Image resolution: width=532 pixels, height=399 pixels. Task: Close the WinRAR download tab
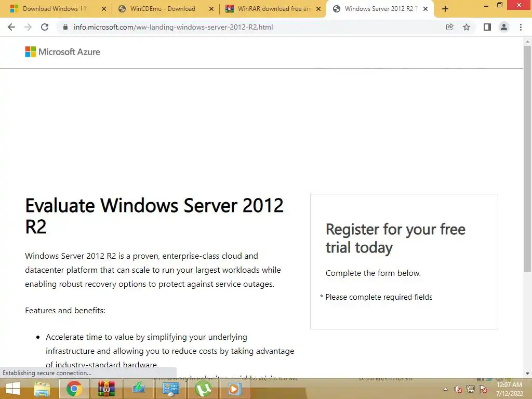pyautogui.click(x=318, y=9)
